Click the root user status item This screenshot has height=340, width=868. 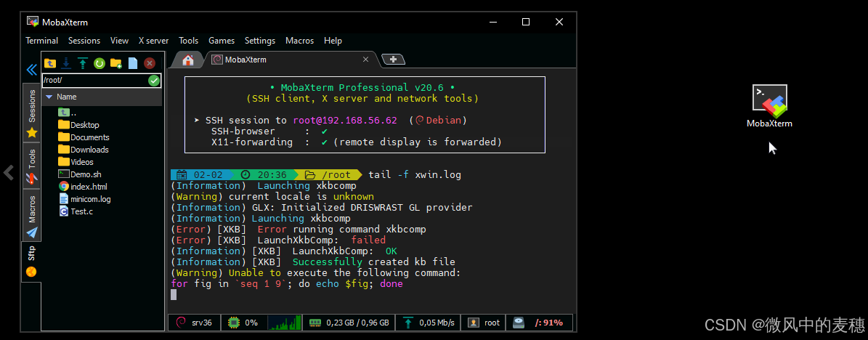click(x=484, y=323)
